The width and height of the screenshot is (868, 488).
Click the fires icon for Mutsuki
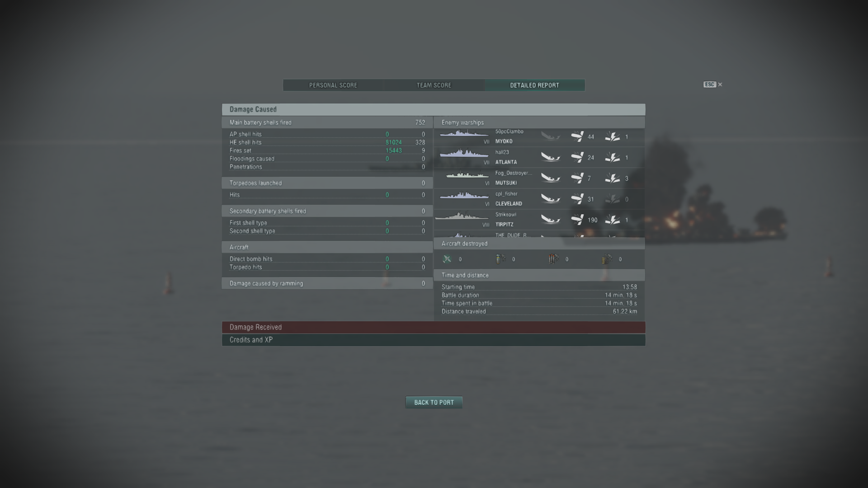pos(613,178)
